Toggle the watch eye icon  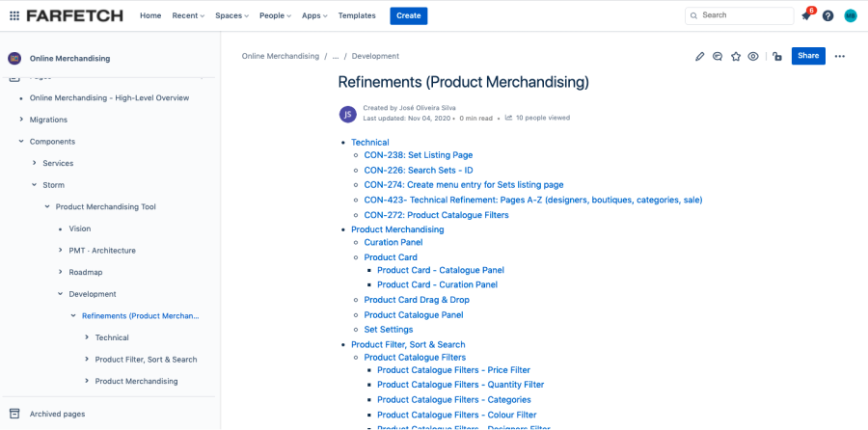point(753,56)
